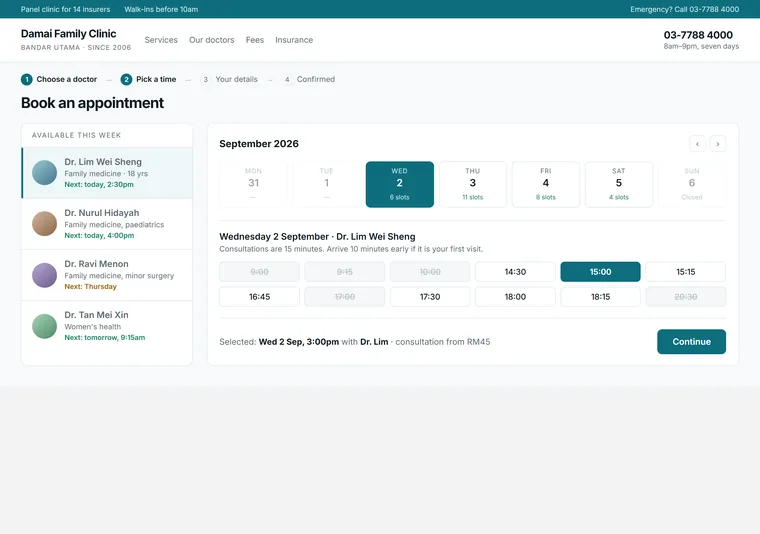The height and width of the screenshot is (534, 760).
Task: Click Dr. Ravi Menon's avatar
Action: (x=45, y=275)
